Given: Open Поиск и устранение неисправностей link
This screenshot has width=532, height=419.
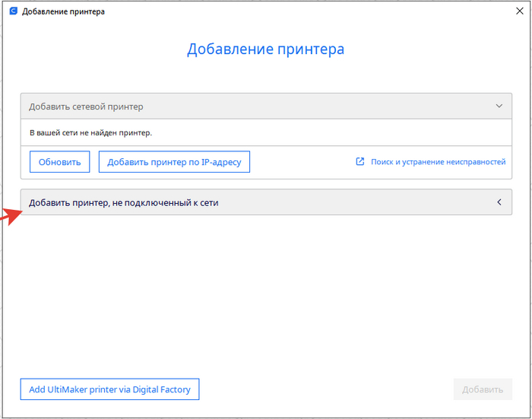Looking at the screenshot, I should coord(438,162).
